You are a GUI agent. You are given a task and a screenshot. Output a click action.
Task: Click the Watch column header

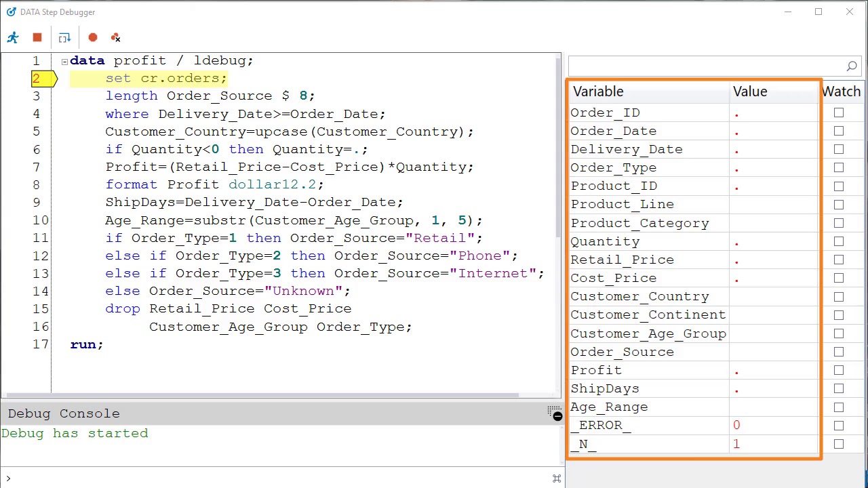[841, 91]
